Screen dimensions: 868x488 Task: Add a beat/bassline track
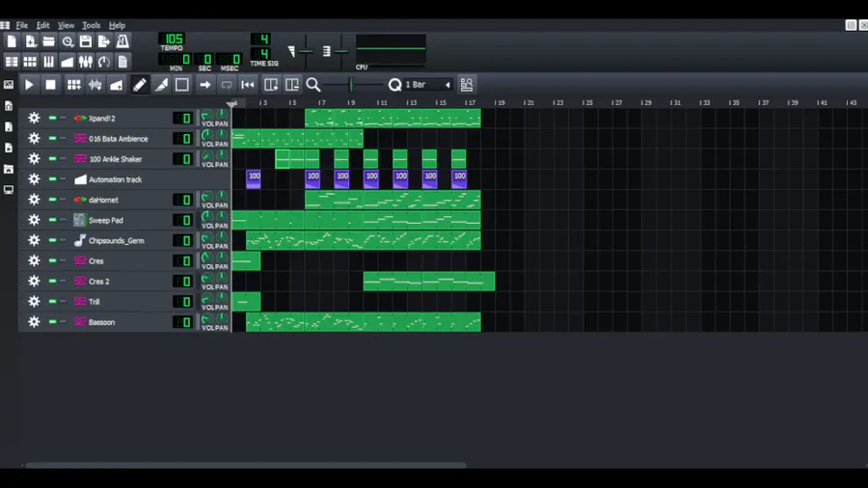pyautogui.click(x=73, y=85)
